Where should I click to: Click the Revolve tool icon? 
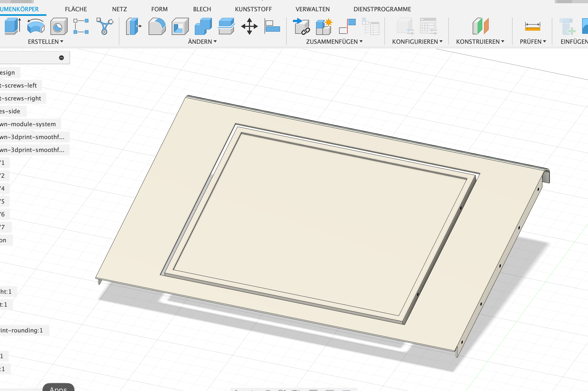pos(36,26)
